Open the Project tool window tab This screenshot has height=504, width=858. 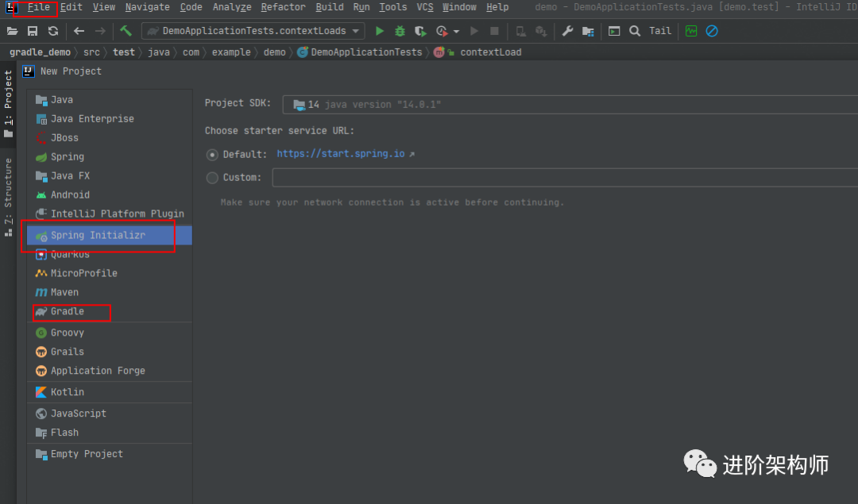coord(8,104)
